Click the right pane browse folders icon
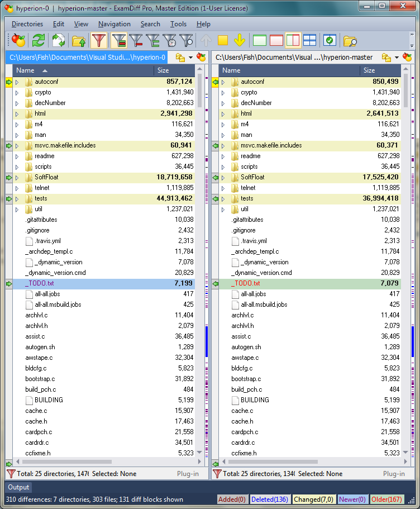The width and height of the screenshot is (420, 509). (x=386, y=58)
